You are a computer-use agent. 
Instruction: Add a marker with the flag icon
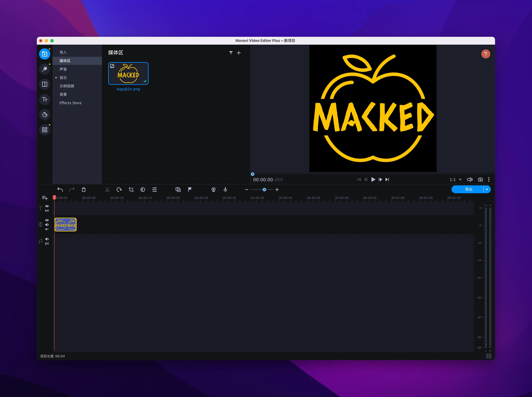coord(190,190)
